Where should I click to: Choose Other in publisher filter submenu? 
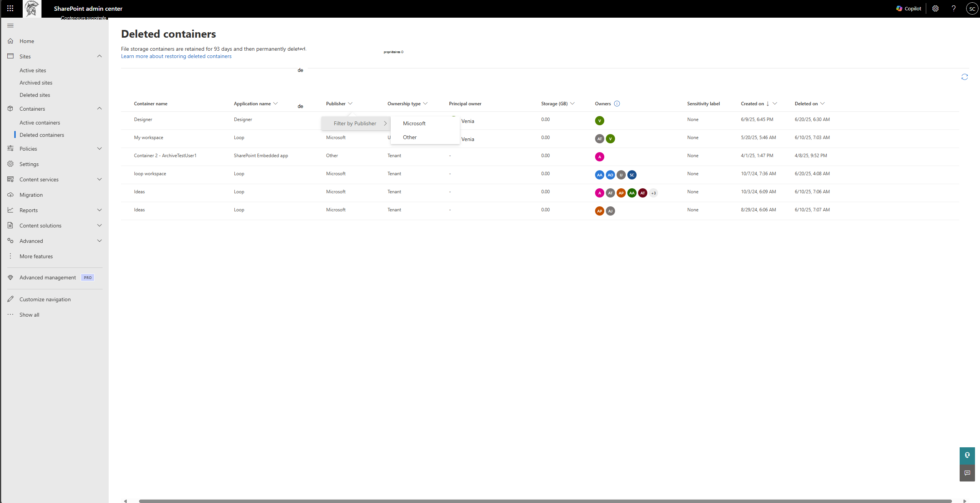tap(410, 137)
